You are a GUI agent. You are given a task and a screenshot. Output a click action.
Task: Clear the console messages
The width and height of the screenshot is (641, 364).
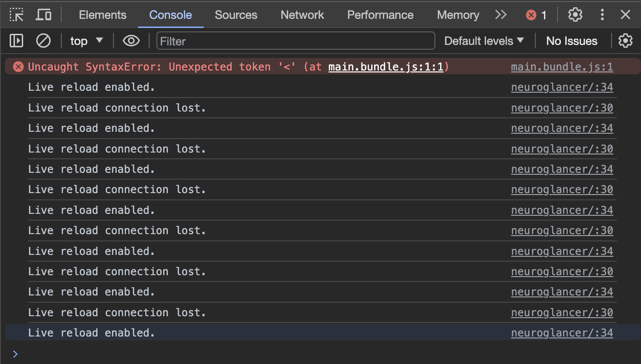tap(43, 41)
